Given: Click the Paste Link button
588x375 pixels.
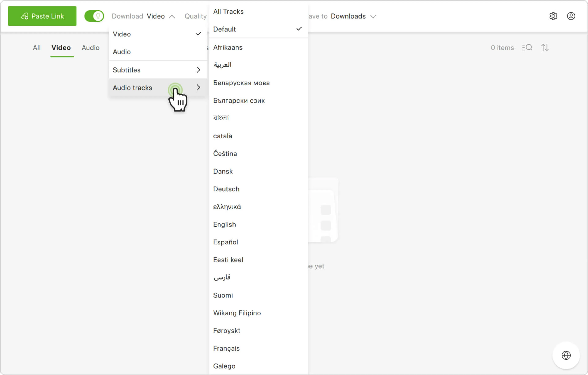Looking at the screenshot, I should [42, 16].
